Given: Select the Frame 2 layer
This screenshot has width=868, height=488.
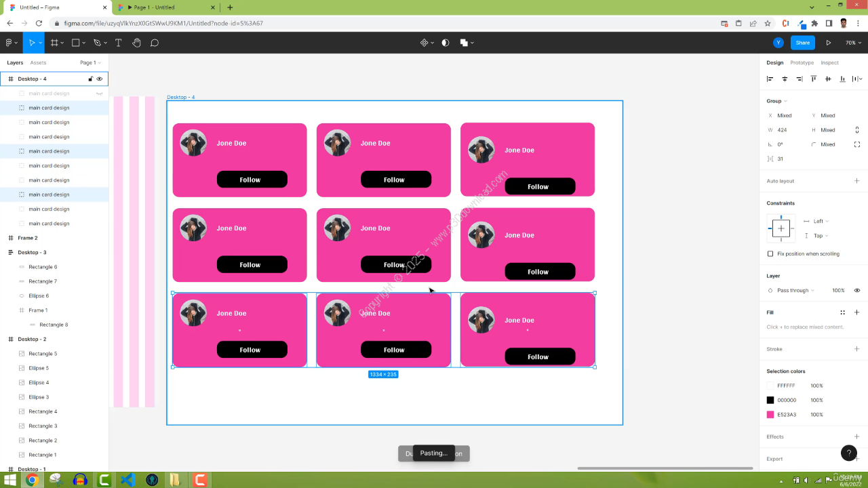Looking at the screenshot, I should (28, 238).
